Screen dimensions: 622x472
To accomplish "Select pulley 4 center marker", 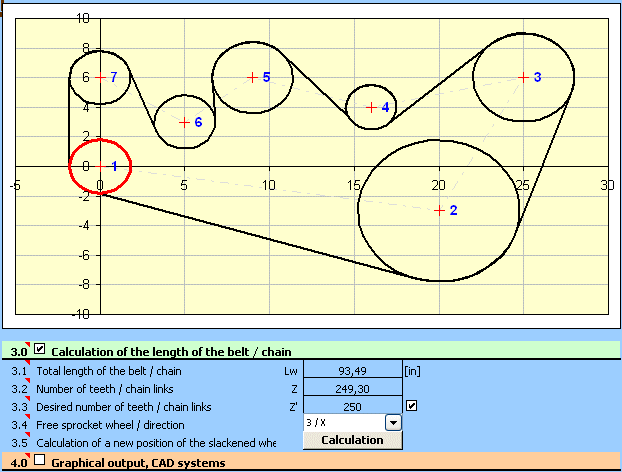I will pos(372,107).
